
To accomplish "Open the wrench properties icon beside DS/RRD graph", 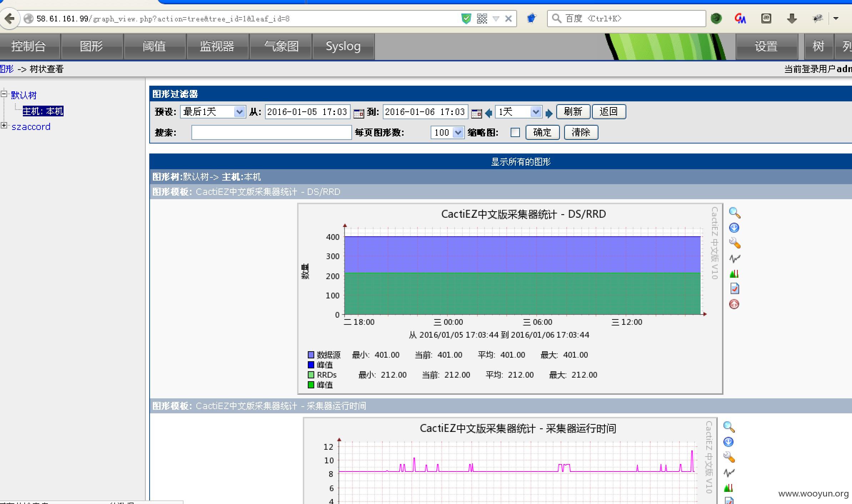I will (x=734, y=243).
